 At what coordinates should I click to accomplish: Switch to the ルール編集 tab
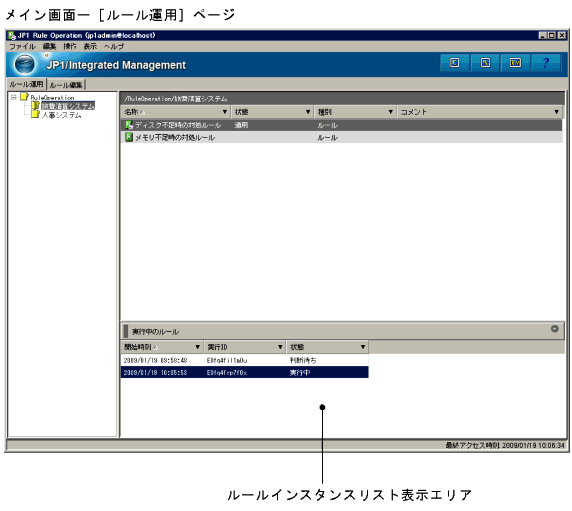point(66,85)
